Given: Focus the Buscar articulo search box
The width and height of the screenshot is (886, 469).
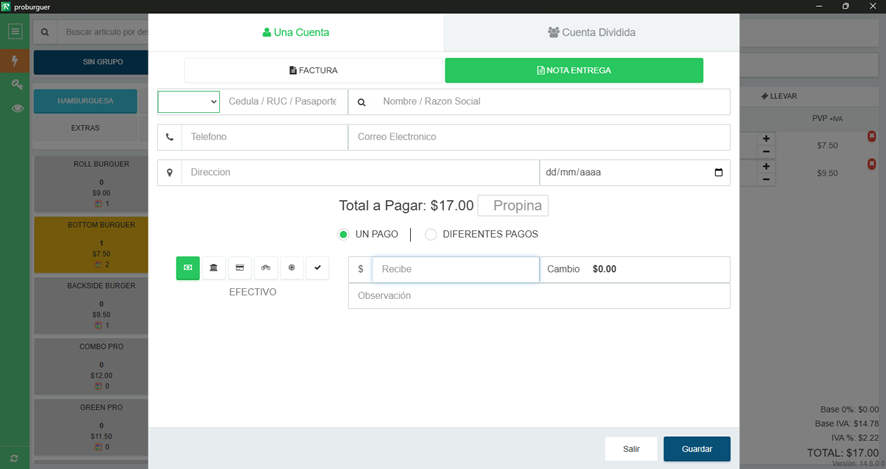Looking at the screenshot, I should 105,32.
